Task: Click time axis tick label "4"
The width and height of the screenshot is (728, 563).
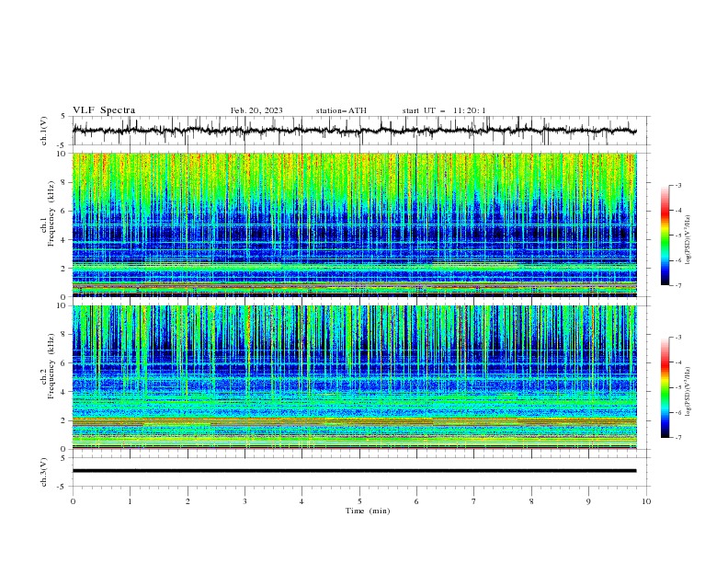Action: coord(301,501)
